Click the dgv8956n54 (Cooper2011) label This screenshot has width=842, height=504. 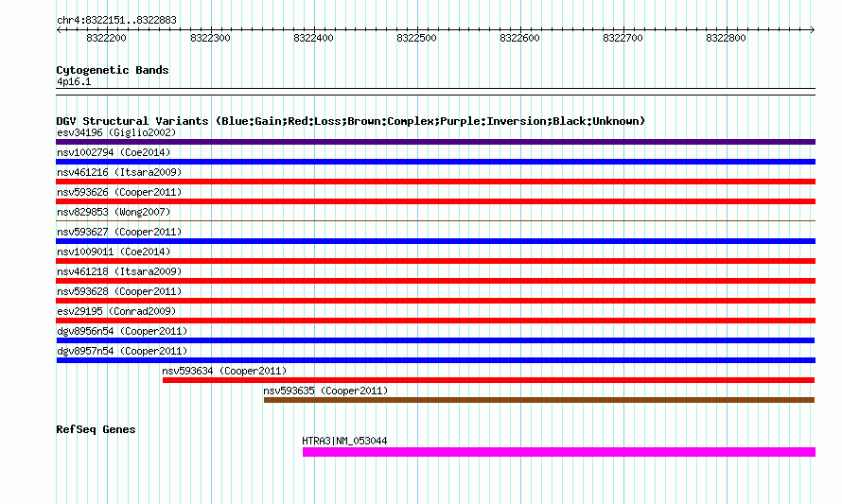[122, 331]
